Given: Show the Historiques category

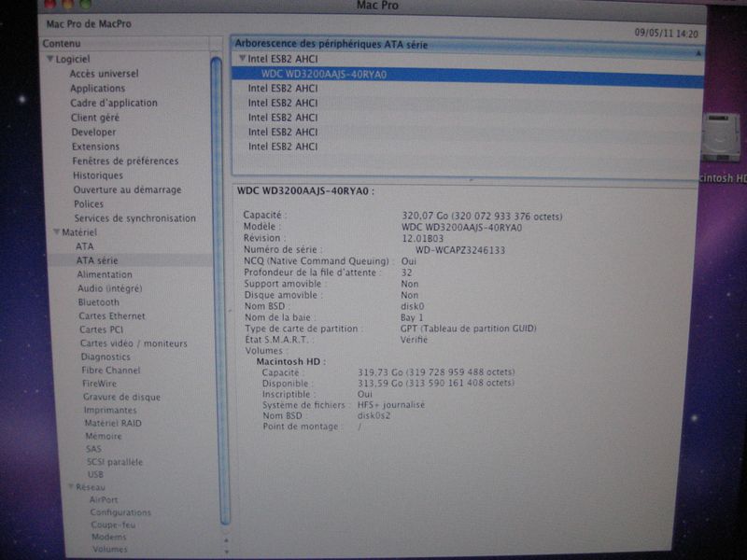Looking at the screenshot, I should tap(98, 175).
